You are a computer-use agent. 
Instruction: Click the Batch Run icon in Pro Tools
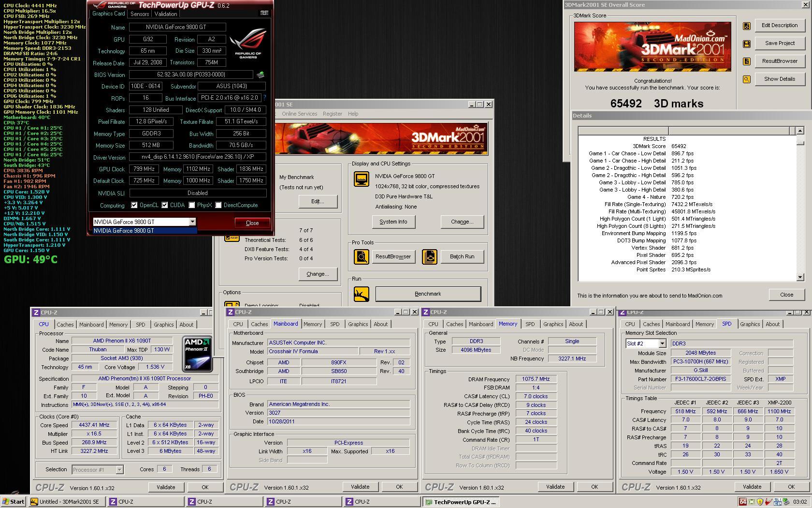(430, 257)
